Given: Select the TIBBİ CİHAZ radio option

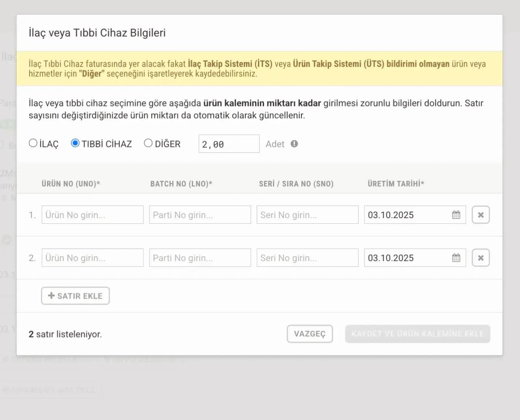Looking at the screenshot, I should point(75,143).
